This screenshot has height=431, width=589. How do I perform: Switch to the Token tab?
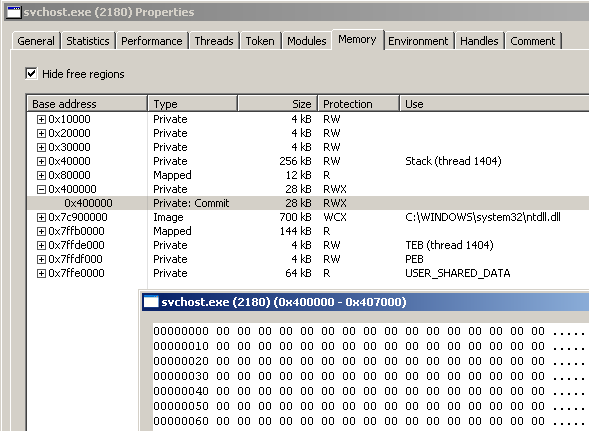click(260, 41)
